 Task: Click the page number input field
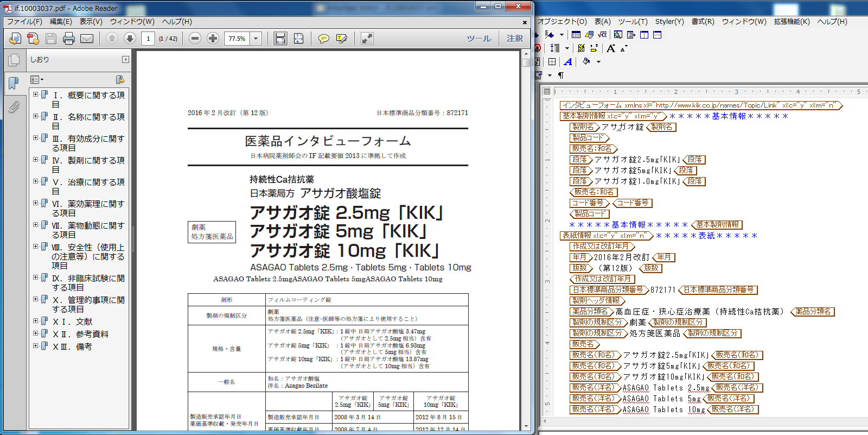[148, 39]
